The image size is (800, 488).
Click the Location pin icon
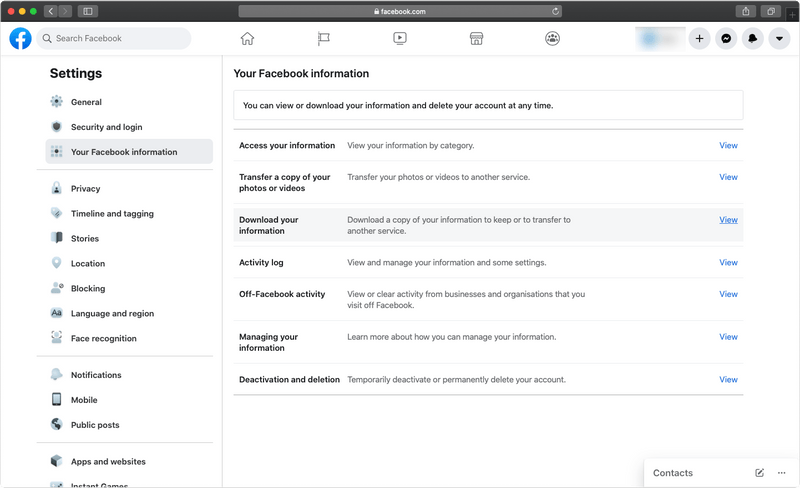click(x=57, y=263)
